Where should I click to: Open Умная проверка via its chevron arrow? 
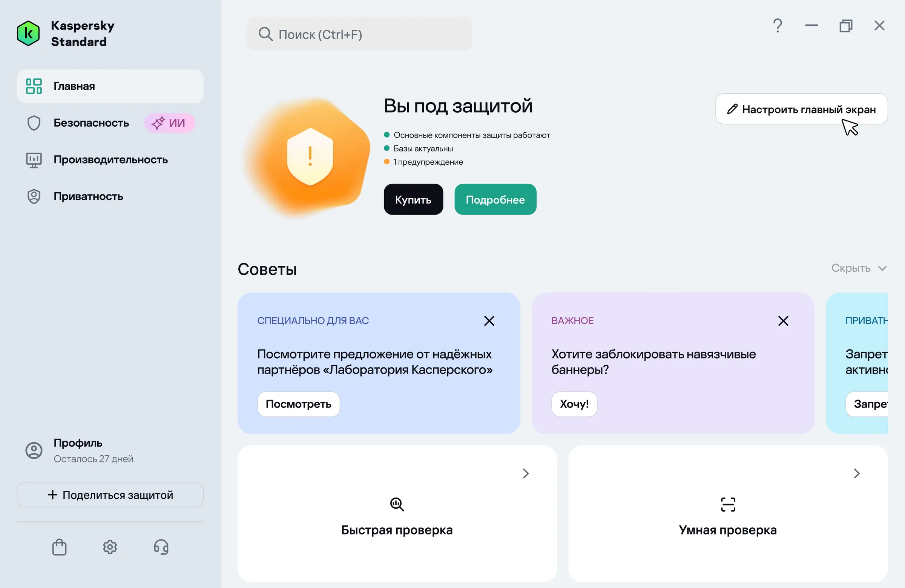click(856, 473)
